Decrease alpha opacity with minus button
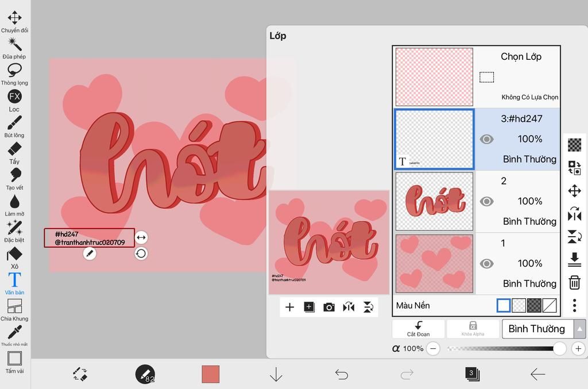Screen dimensions: 588x389 tap(433, 348)
